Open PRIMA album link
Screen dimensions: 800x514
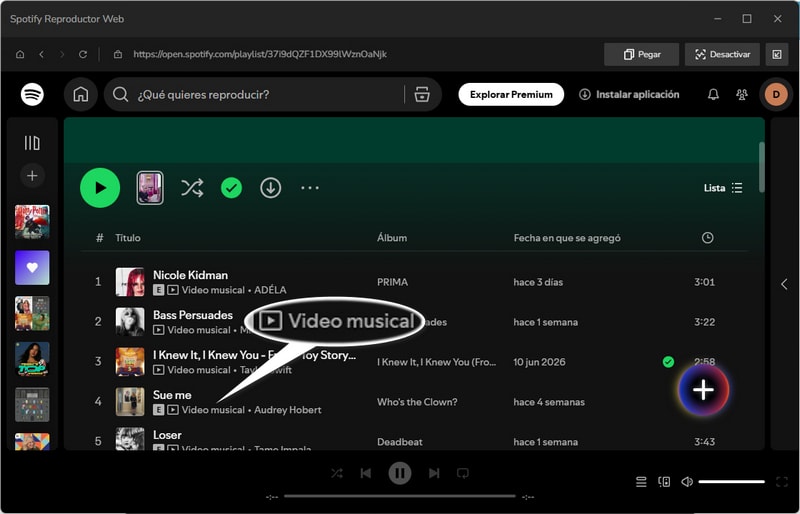[392, 282]
